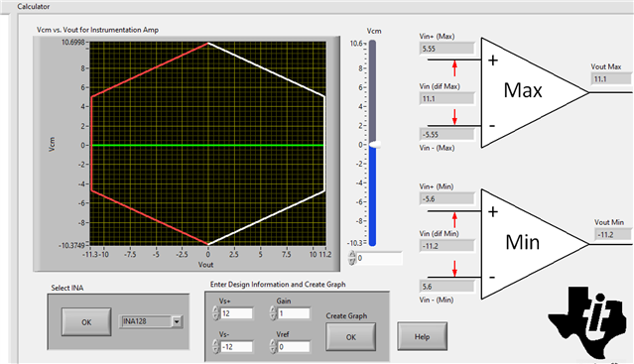Open the INA128 device dropdown
This screenshot has width=634, height=364.
[177, 321]
